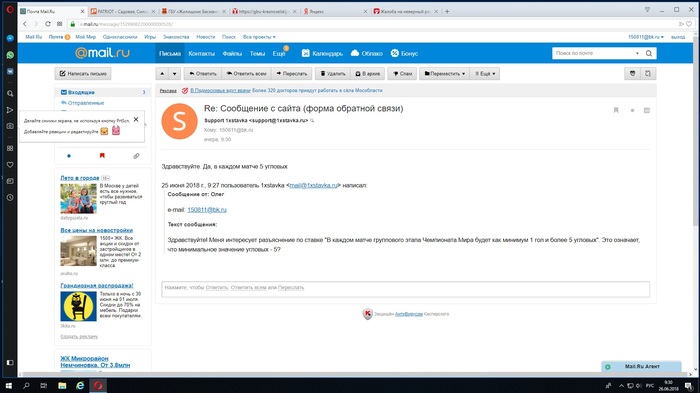Image resolution: width=700 pixels, height=393 pixels.
Task: Open next message with down arrow
Action: click(x=175, y=74)
